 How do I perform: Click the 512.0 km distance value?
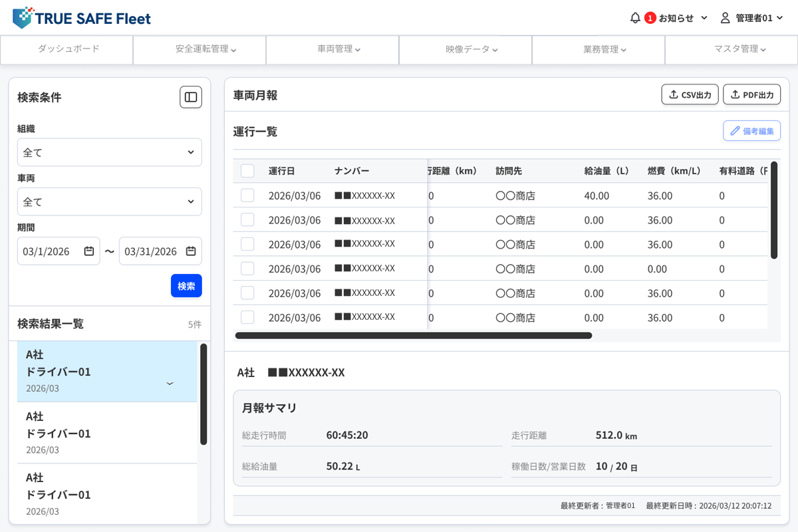click(x=616, y=436)
